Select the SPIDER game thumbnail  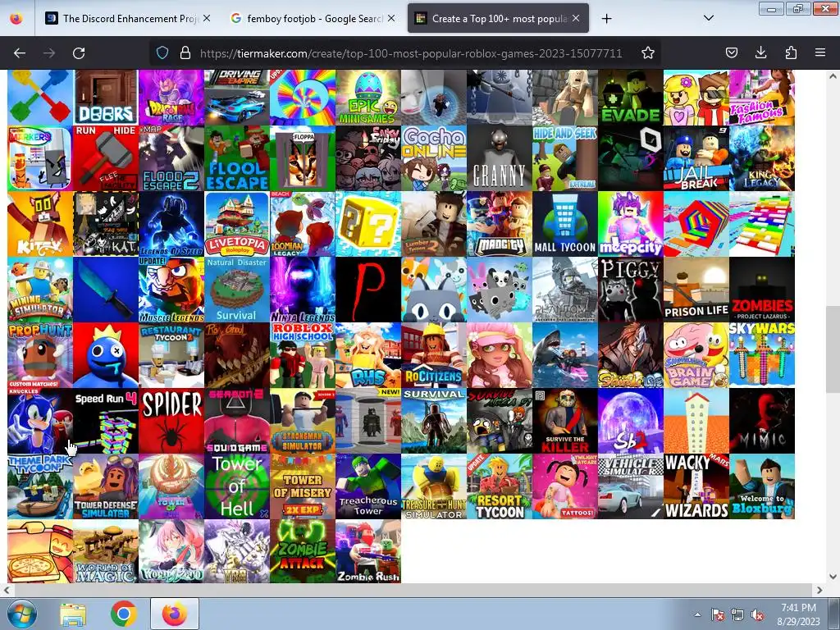point(171,421)
